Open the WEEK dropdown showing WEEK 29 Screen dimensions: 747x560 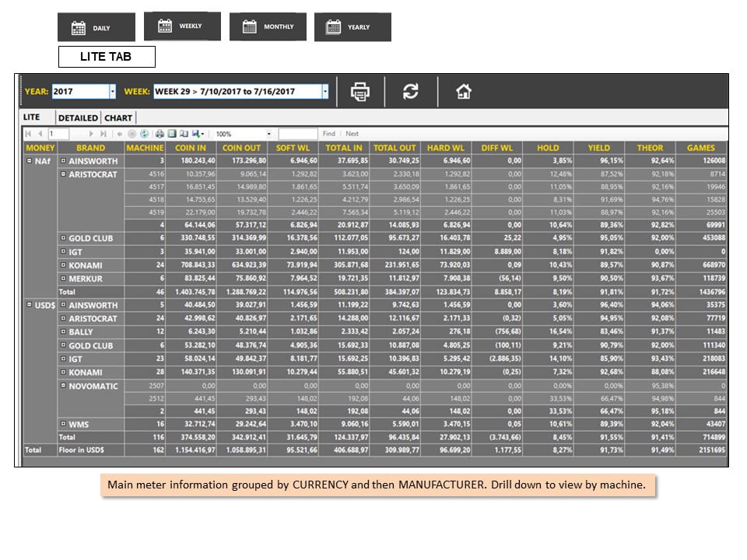point(325,92)
